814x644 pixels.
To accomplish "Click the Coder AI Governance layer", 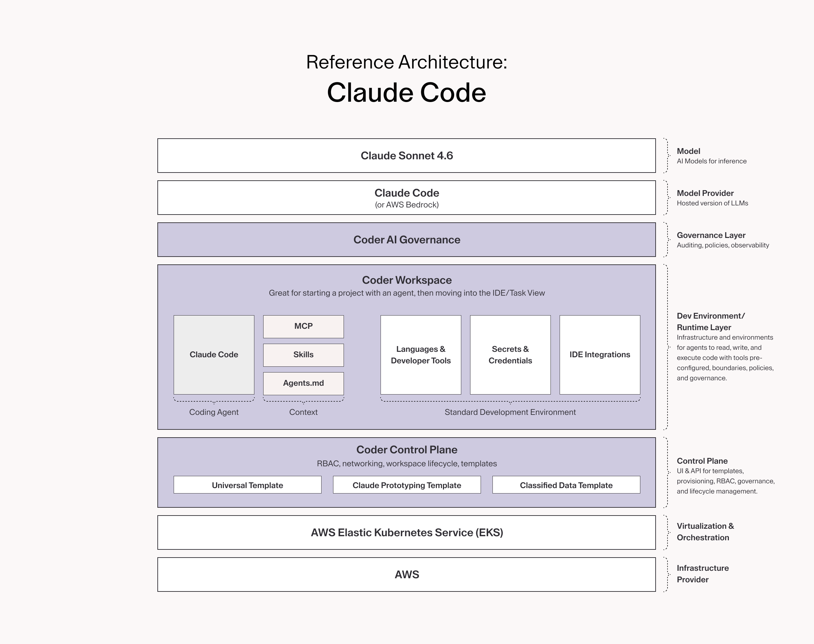I will tap(407, 240).
